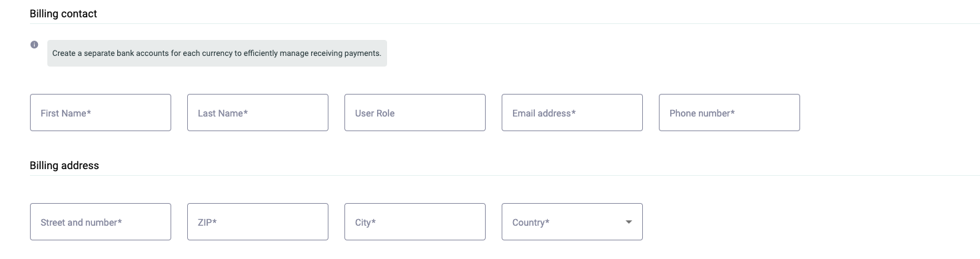Image resolution: width=980 pixels, height=259 pixels.
Task: Click the Phone number input
Action: point(730,113)
